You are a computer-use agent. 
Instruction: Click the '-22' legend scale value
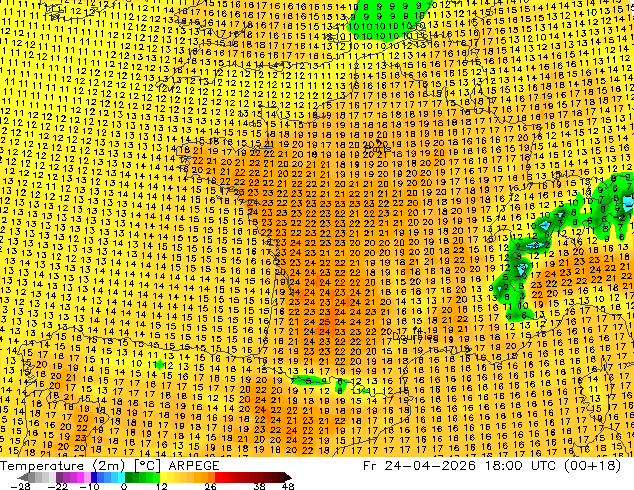[58, 486]
